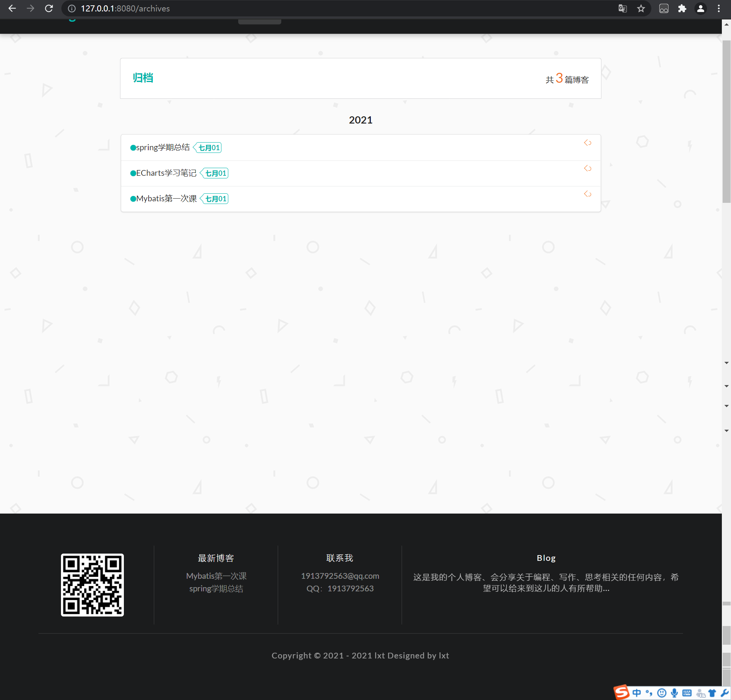
Task: Open the browser extension with glasses icon
Action: [664, 8]
